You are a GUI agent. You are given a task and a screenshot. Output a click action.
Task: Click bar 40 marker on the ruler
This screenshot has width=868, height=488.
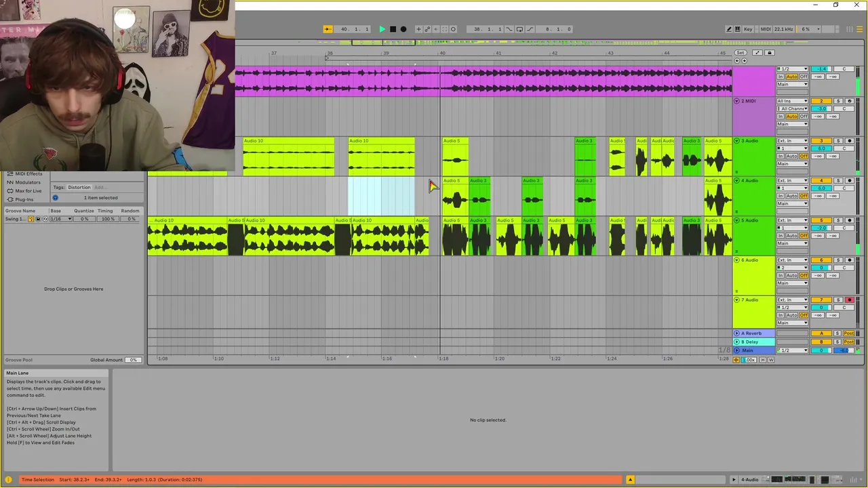(x=442, y=53)
